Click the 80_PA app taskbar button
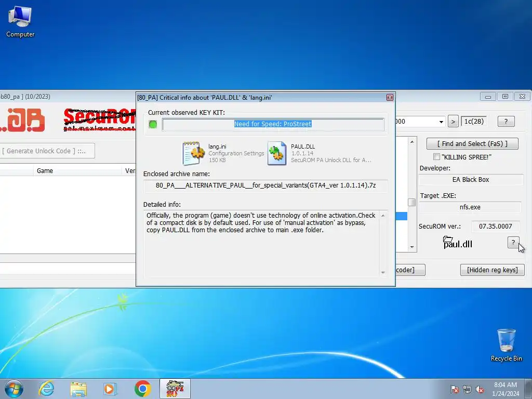Screen dimensions: 532x399 point(175,389)
